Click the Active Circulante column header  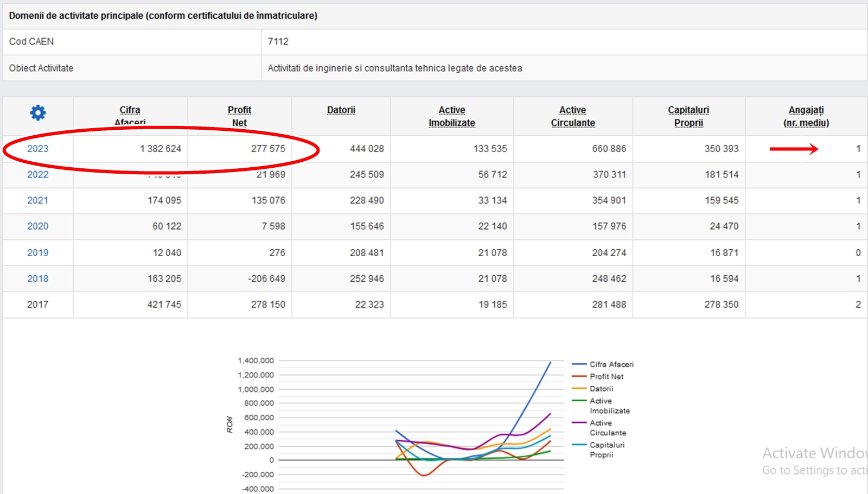point(573,116)
